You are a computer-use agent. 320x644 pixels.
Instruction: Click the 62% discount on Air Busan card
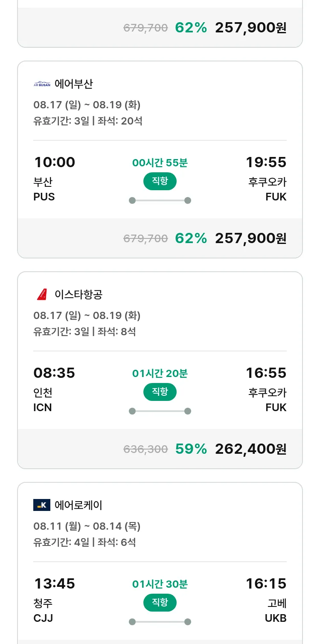pyautogui.click(x=191, y=238)
